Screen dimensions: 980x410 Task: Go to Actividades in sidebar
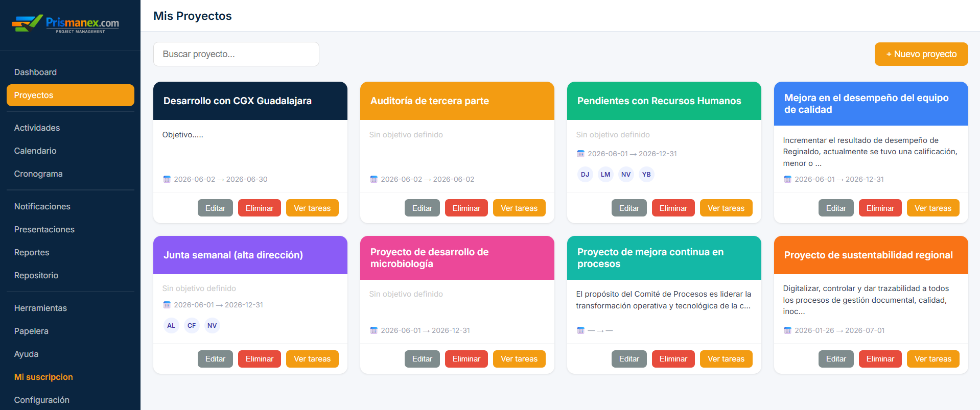coord(71,128)
